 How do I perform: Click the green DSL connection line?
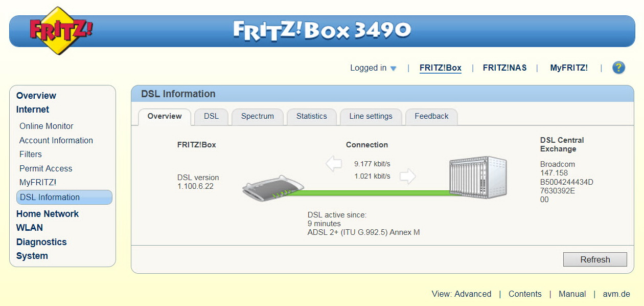373,193
